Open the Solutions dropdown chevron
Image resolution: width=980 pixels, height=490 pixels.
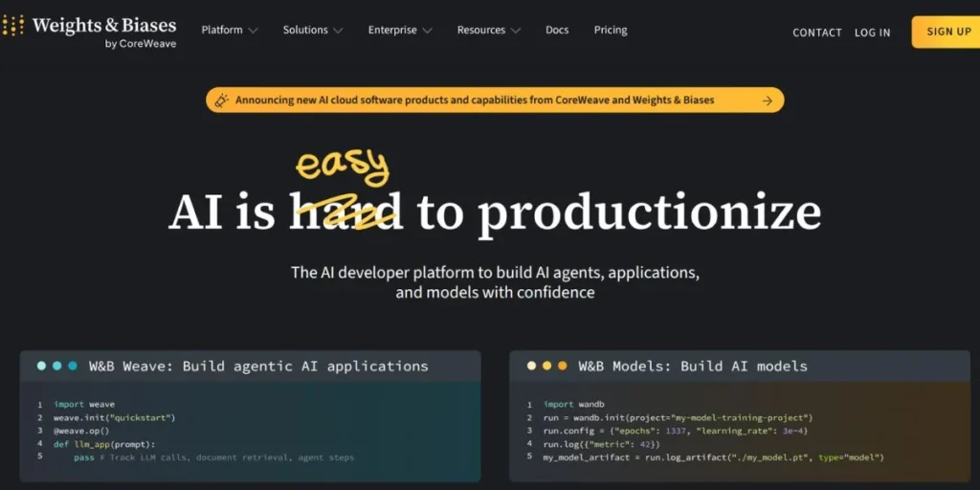click(x=337, y=31)
